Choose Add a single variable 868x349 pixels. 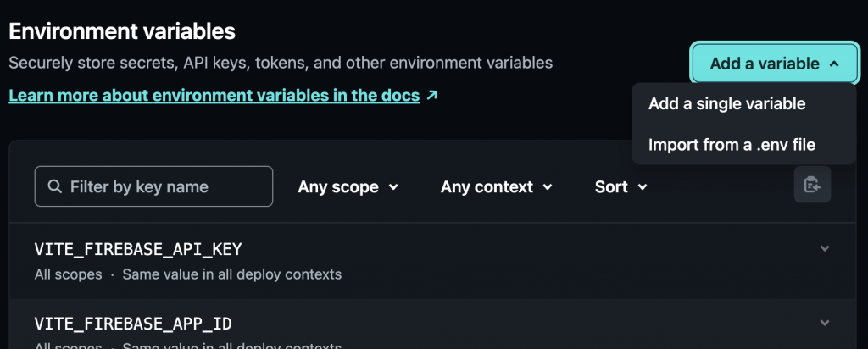pos(726,104)
